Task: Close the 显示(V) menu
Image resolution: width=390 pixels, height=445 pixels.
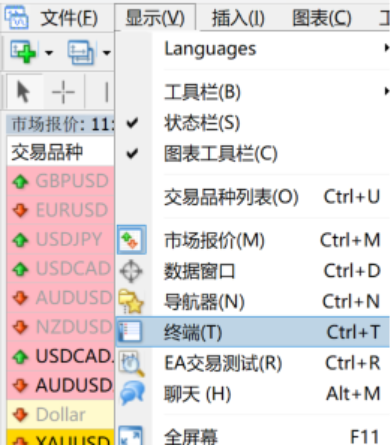Action: click(x=155, y=18)
